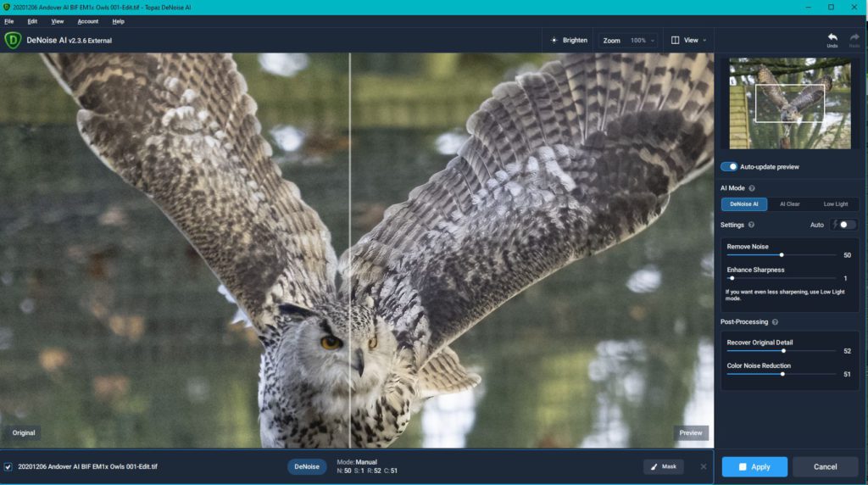The width and height of the screenshot is (868, 485).
Task: Click the Enhance Sharpness slider handle
Action: [x=732, y=278]
